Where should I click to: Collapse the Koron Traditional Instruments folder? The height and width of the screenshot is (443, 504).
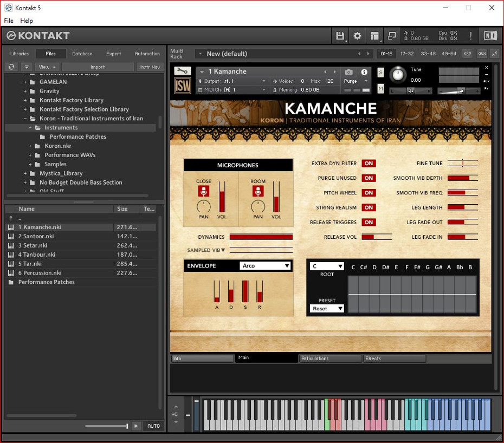pos(25,119)
